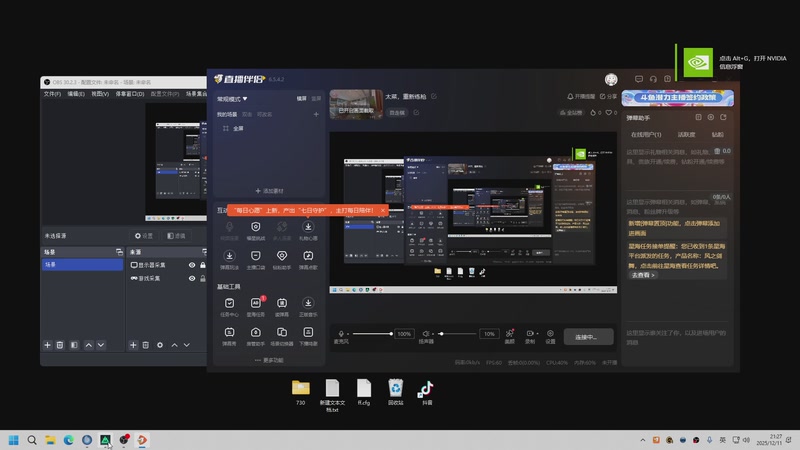This screenshot has height=450, width=800.
Task: Open the 星海任务 tool with red badge
Action: [x=256, y=307]
